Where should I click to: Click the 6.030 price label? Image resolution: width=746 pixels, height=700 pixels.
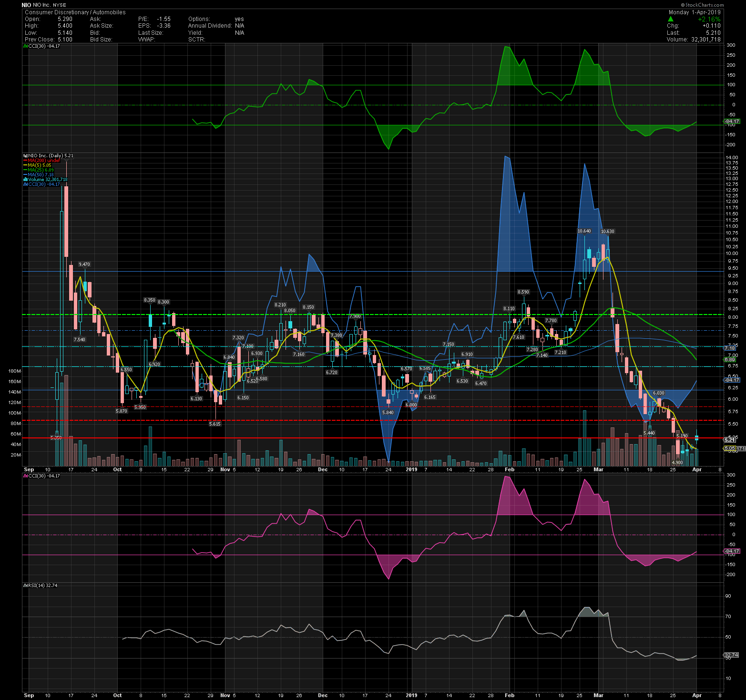(658, 393)
